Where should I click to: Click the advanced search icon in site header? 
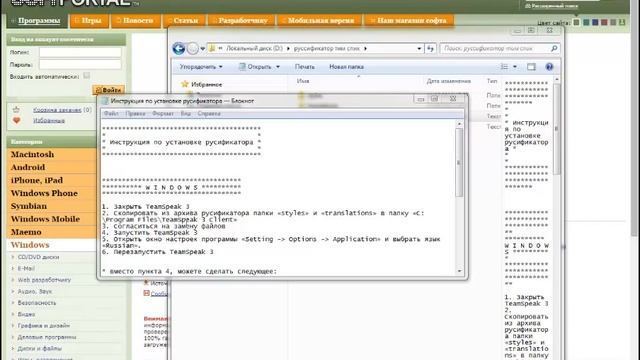[528, 6]
